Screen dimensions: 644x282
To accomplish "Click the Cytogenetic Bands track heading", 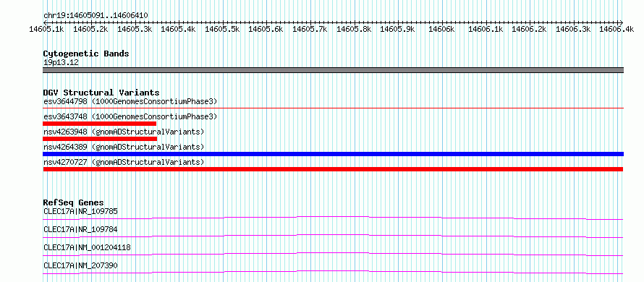I will (86, 54).
